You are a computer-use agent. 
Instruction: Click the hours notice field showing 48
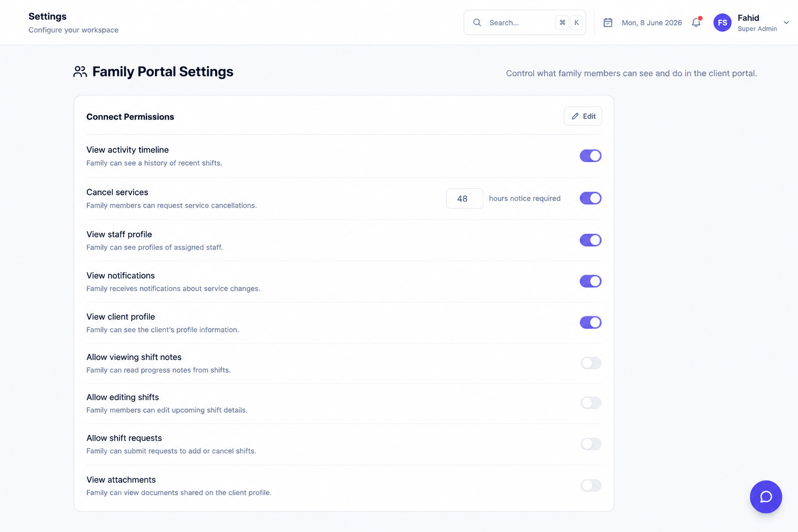coord(464,198)
